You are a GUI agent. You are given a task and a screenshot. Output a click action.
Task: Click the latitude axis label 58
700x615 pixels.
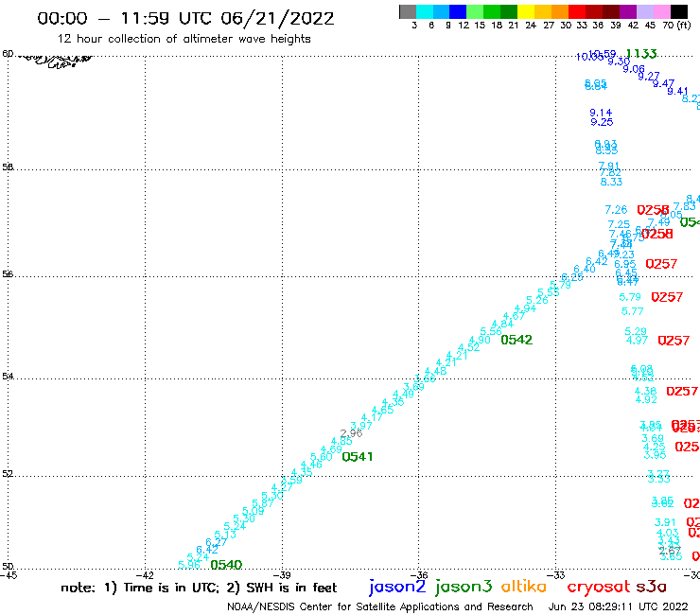pos(8,167)
